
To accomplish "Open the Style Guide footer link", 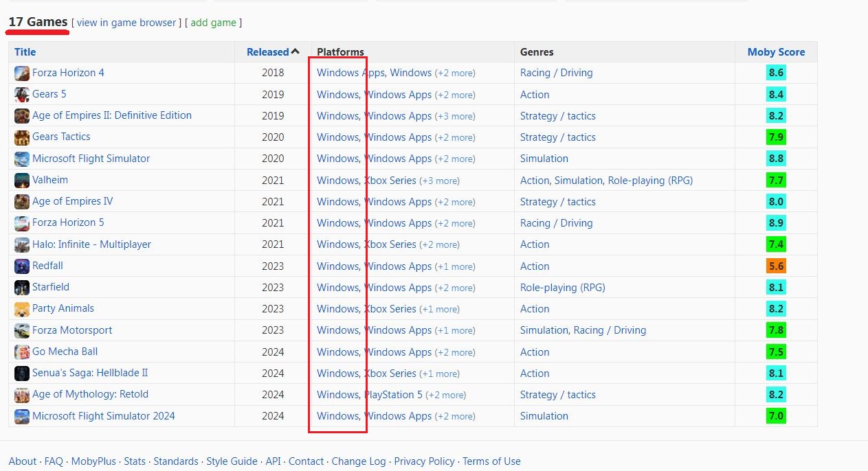I will point(232,461).
